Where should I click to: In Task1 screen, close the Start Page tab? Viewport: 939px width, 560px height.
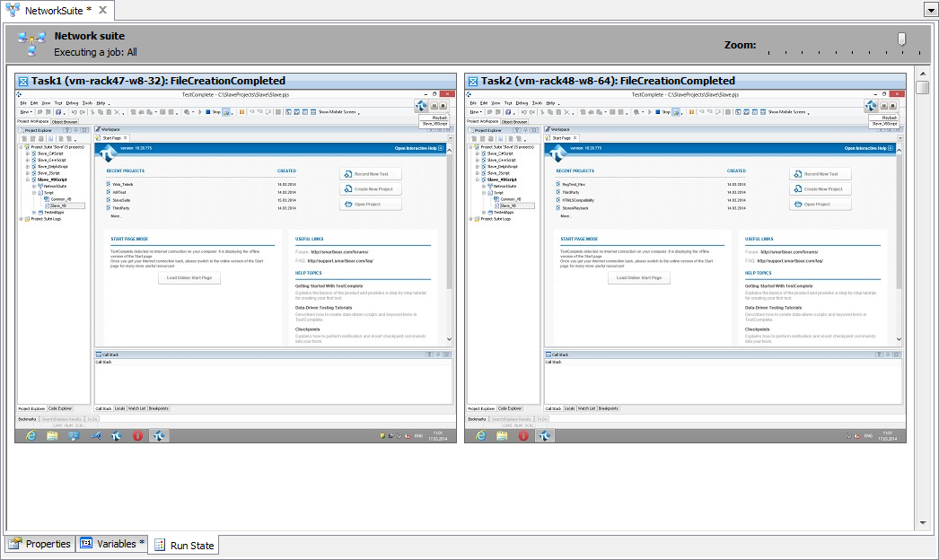pyautogui.click(x=125, y=137)
